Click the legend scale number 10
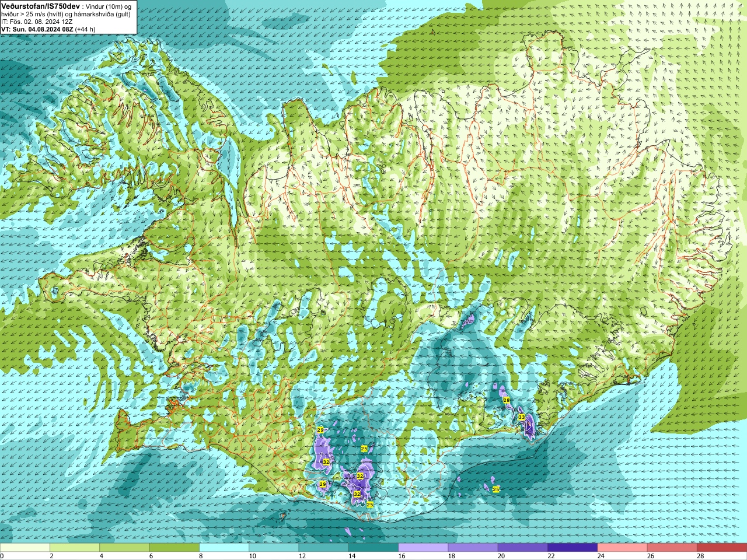747x560 pixels. pyautogui.click(x=253, y=556)
